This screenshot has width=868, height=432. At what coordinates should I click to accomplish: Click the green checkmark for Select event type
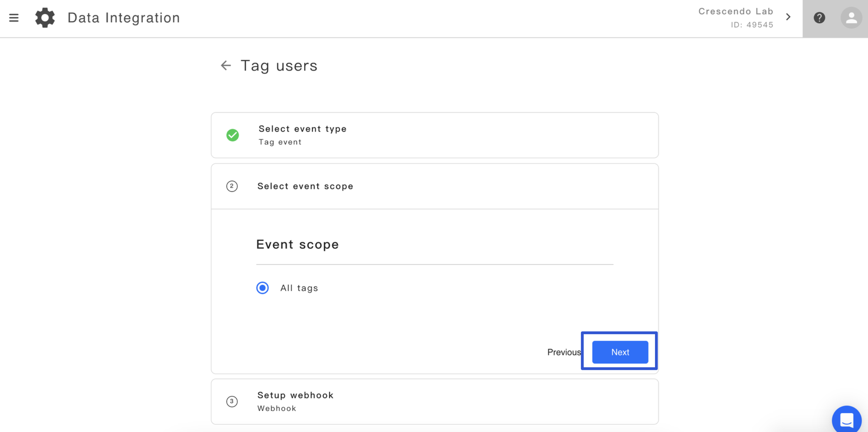click(233, 135)
